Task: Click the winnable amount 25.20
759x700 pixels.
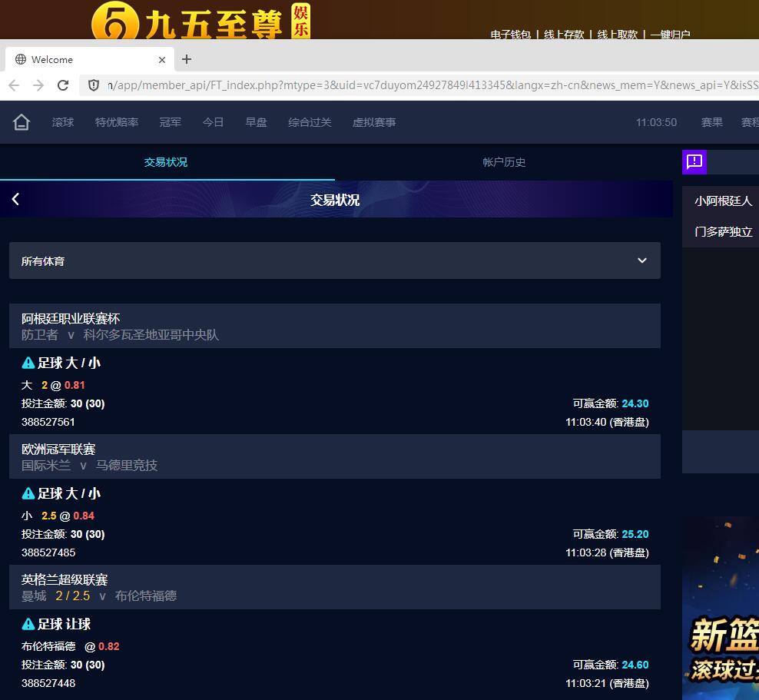Action: pos(635,535)
